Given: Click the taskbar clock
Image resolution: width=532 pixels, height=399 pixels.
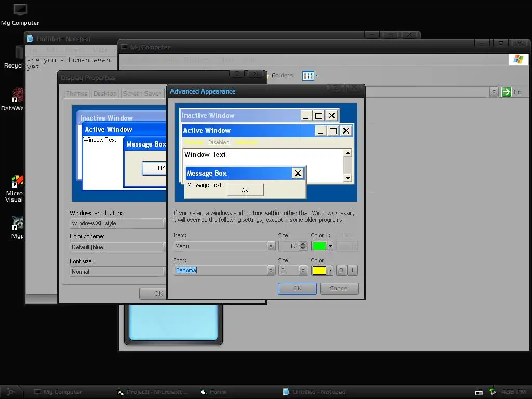Looking at the screenshot, I should (x=513, y=392).
